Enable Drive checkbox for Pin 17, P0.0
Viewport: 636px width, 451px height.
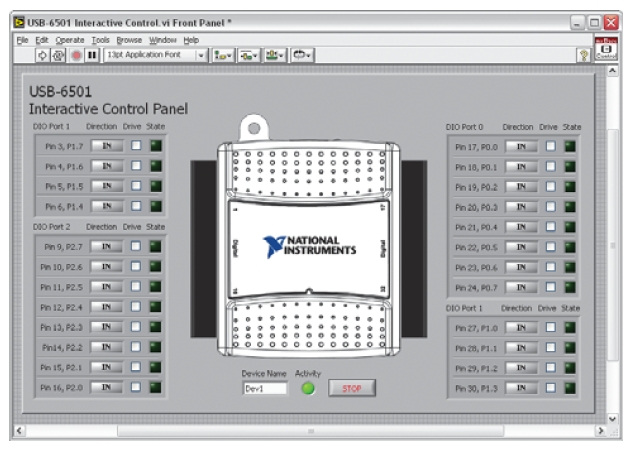550,147
